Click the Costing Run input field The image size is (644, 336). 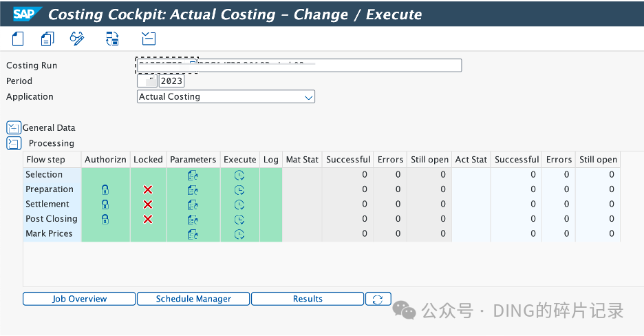tap(299, 65)
